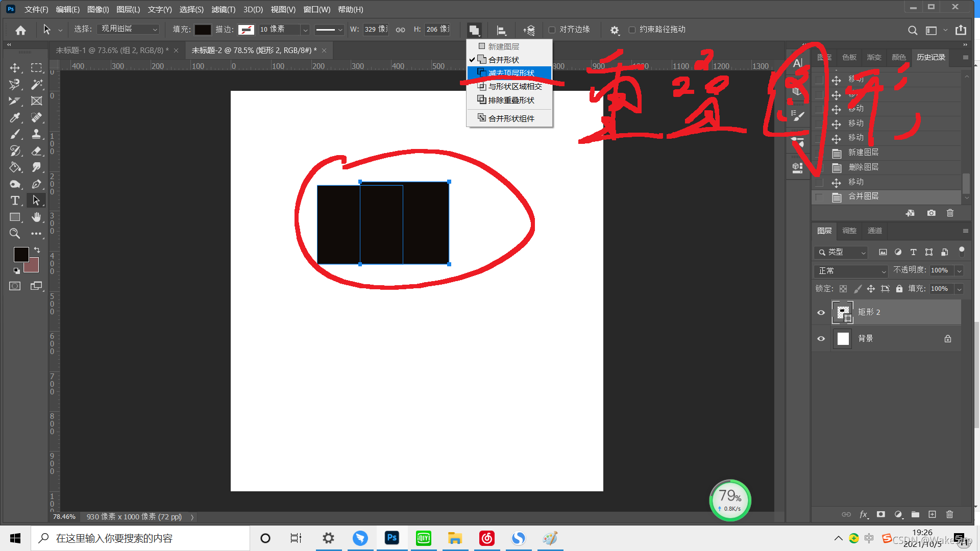Select the Zoom tool in toolbox
The height and width of the screenshot is (551, 980).
(15, 234)
